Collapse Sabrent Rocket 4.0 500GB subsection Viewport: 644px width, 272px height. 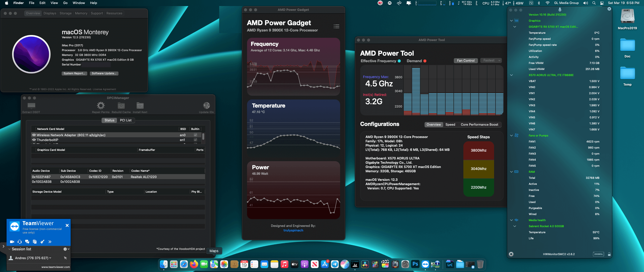515,226
